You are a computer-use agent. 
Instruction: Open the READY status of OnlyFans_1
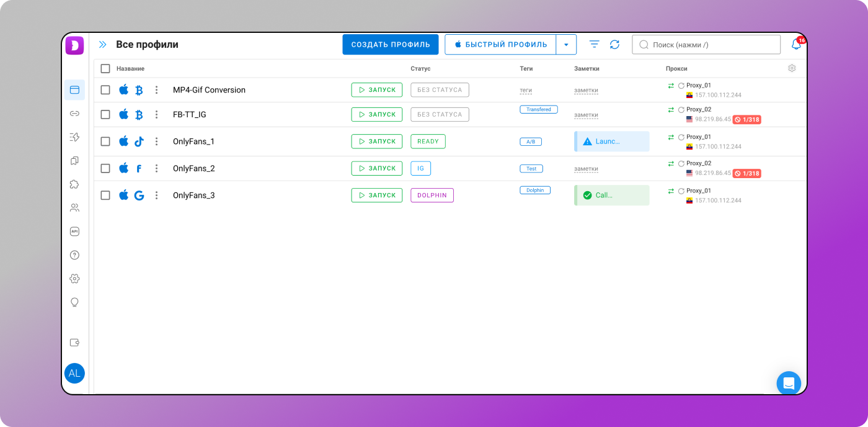click(x=428, y=142)
